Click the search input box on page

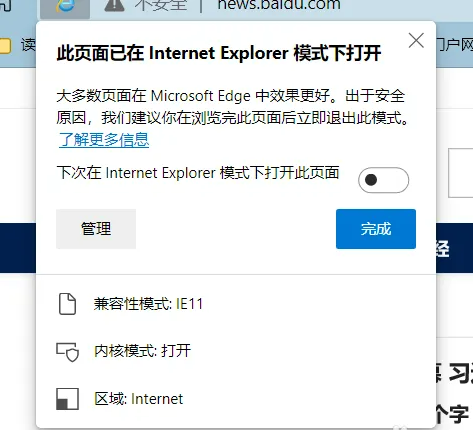(461, 173)
